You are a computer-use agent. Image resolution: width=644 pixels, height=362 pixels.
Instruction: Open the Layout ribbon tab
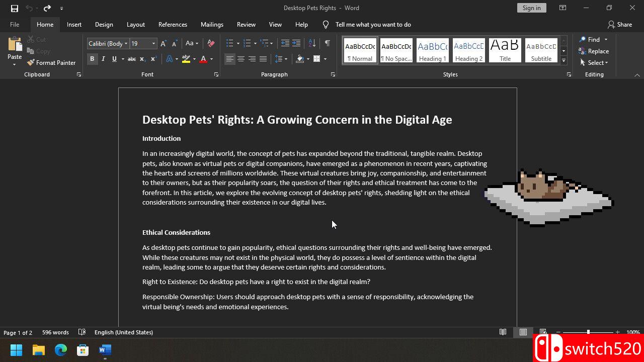point(135,25)
